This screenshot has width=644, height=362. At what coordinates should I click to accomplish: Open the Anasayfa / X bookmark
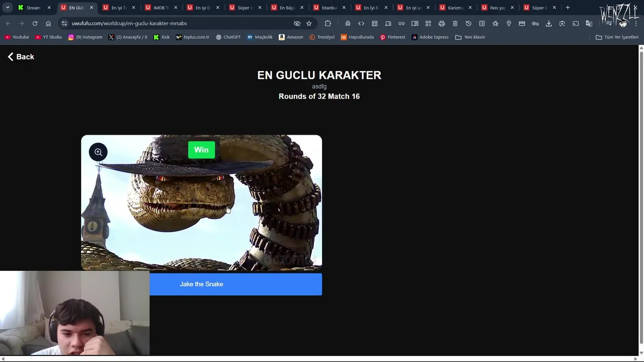point(128,37)
